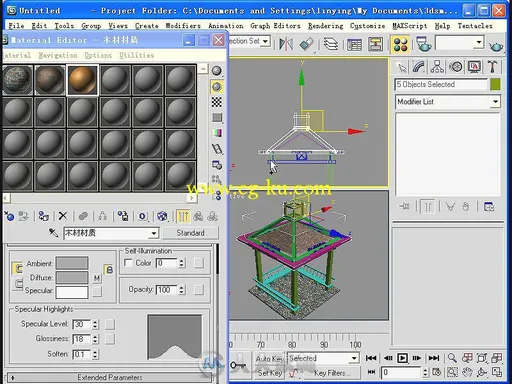The height and width of the screenshot is (384, 512).
Task: Open Key Filters dialog
Action: [331, 373]
